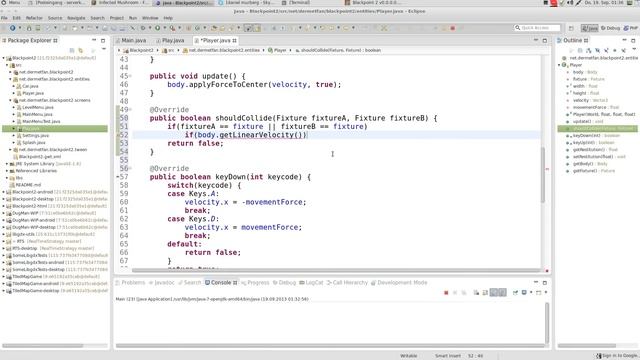Screen dimensions: 640x360
Task: Open the Call Hierarchy tab
Action: (347, 282)
